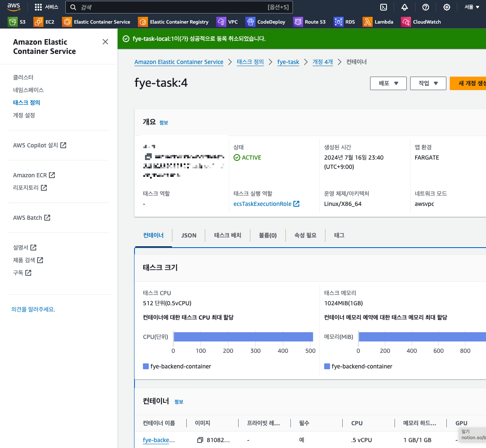The width and height of the screenshot is (486, 448).
Task: Open 계정 설정 in the sidebar
Action: [24, 115]
